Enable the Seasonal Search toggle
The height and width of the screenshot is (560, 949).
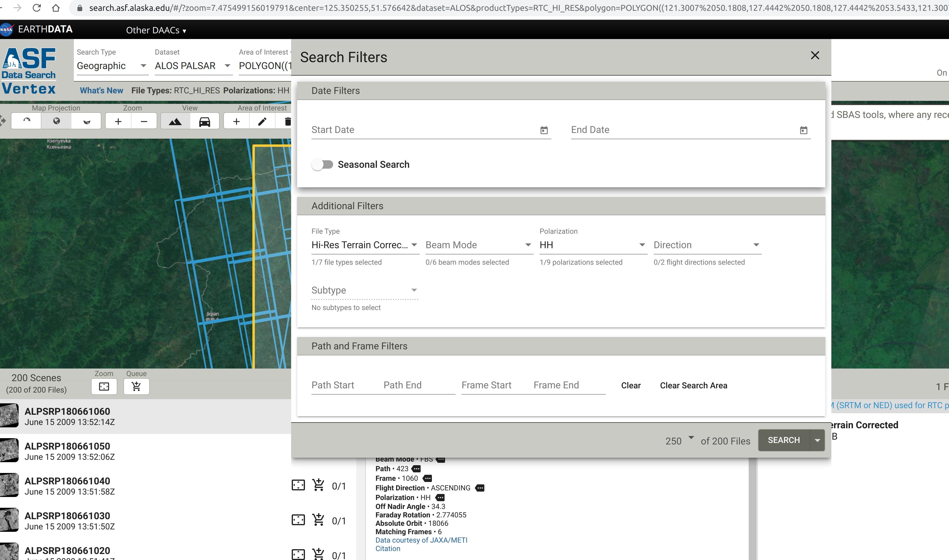[323, 164]
